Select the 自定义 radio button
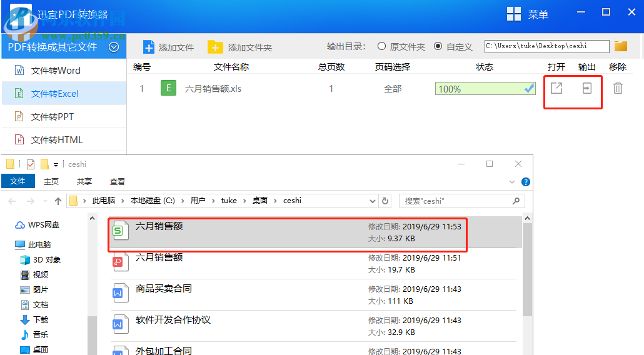This screenshot has width=644, height=355. point(438,46)
